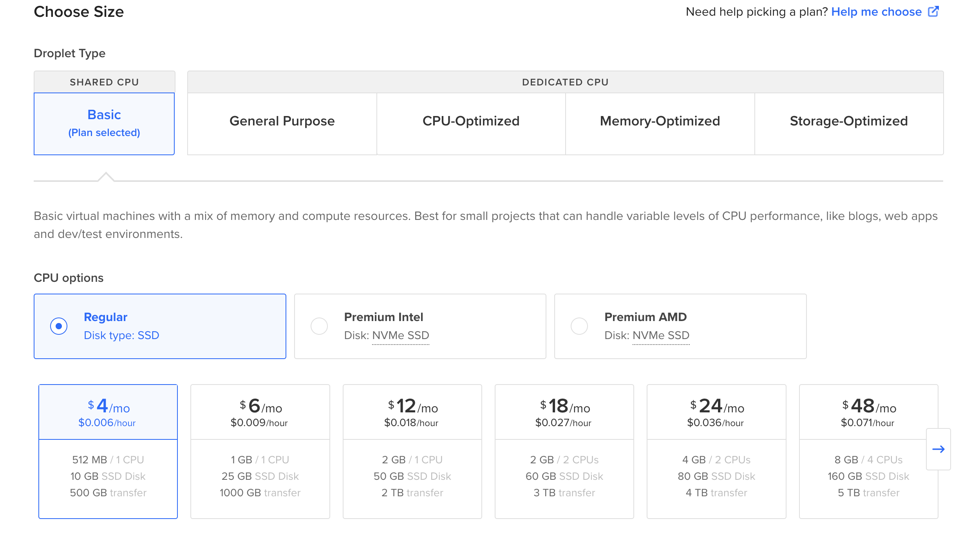This screenshot has width=980, height=548.
Task: Click NVMe SSD under Premium Intel
Action: pos(401,336)
